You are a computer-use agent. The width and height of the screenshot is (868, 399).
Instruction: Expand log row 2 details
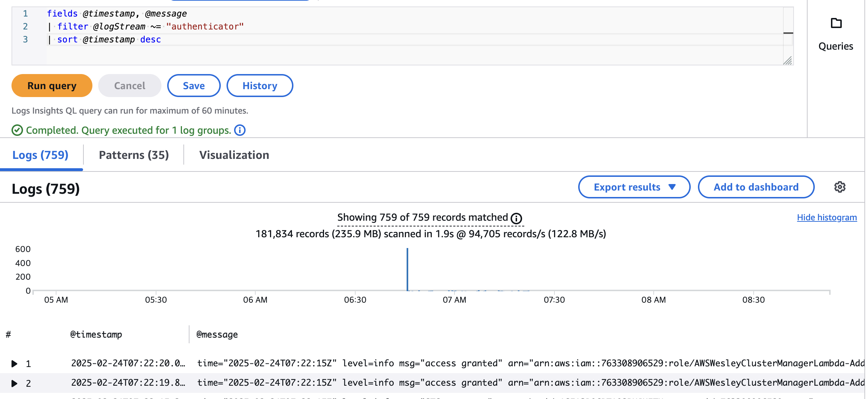pyautogui.click(x=14, y=383)
